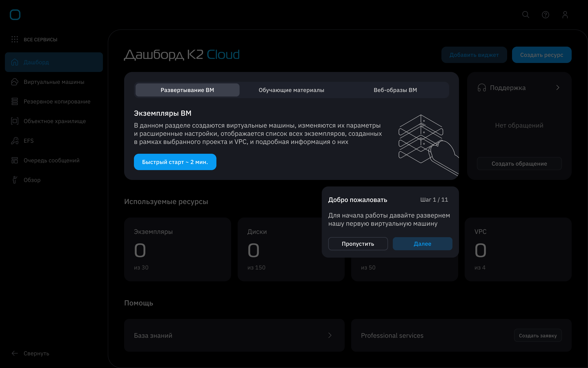Image resolution: width=588 pixels, height=368 pixels.
Task: Switch to the Обучающие материалы tab
Action: pos(291,90)
